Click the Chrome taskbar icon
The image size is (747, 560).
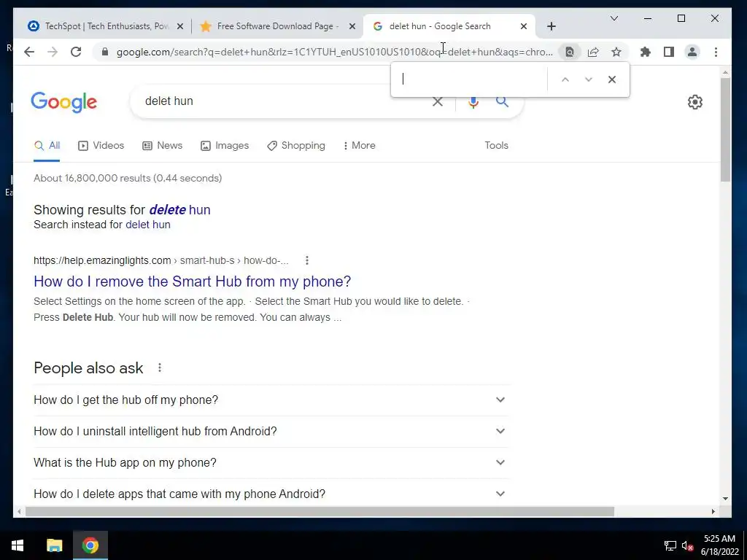click(90, 545)
